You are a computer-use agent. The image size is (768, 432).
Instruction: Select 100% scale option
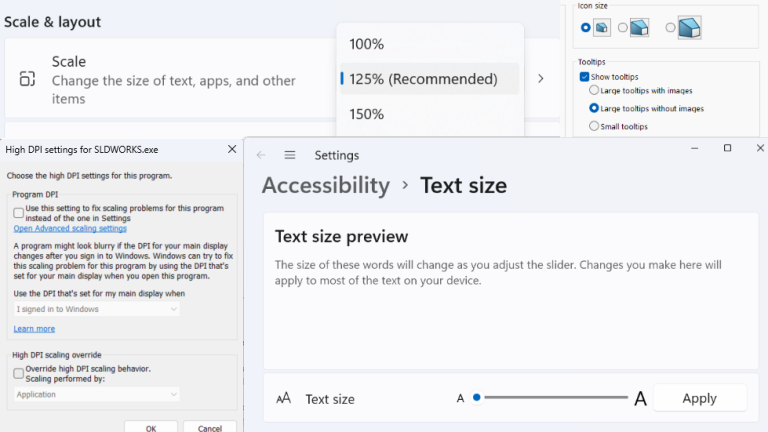pos(430,44)
